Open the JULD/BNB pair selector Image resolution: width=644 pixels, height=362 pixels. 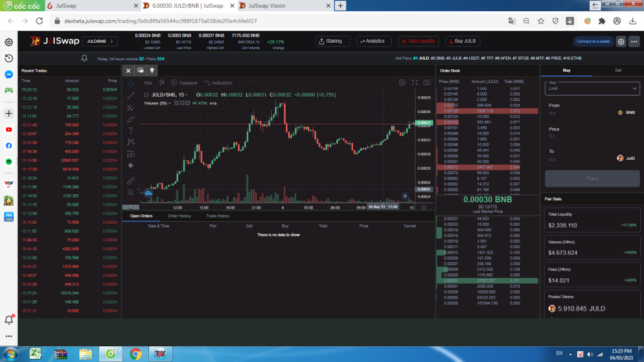coord(99,41)
